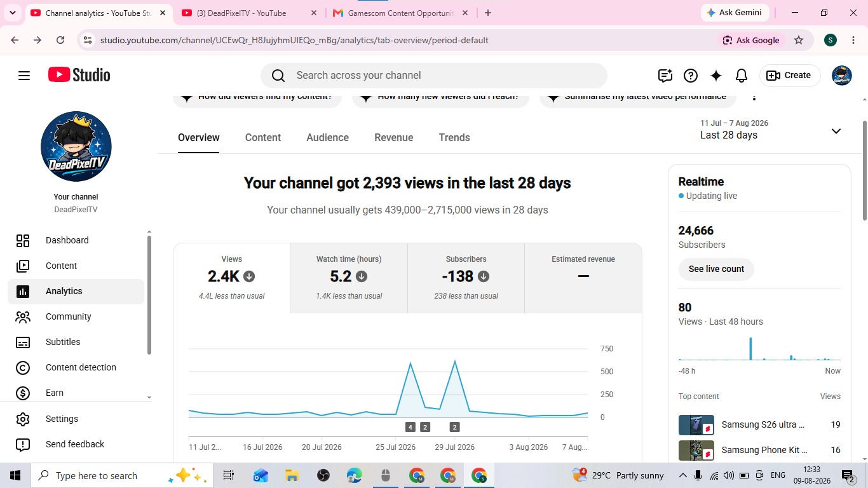Click the Realtime 48-hour views bar chart
This screenshot has width=868, height=488.
[759, 349]
